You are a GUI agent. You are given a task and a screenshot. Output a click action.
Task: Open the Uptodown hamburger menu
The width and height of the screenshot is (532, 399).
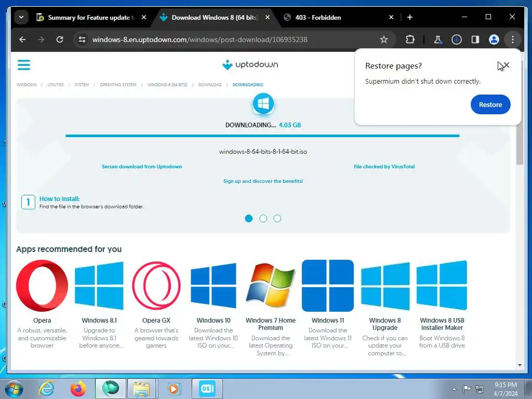[24, 64]
